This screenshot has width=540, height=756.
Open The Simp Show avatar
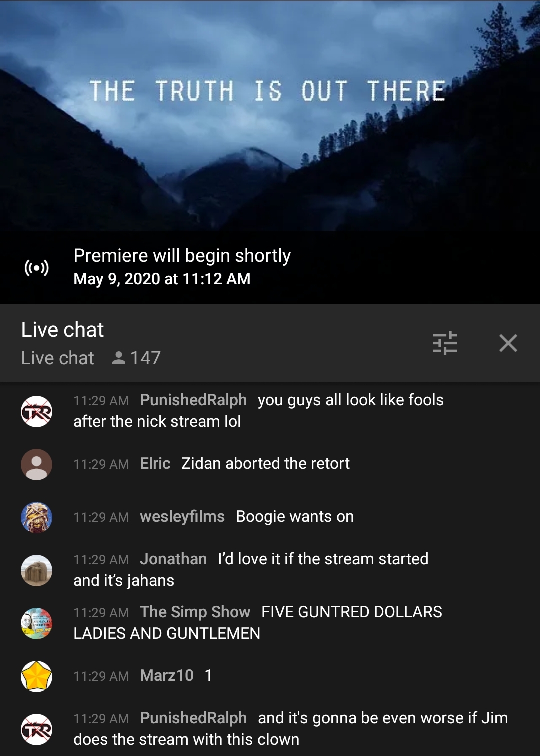point(36,623)
